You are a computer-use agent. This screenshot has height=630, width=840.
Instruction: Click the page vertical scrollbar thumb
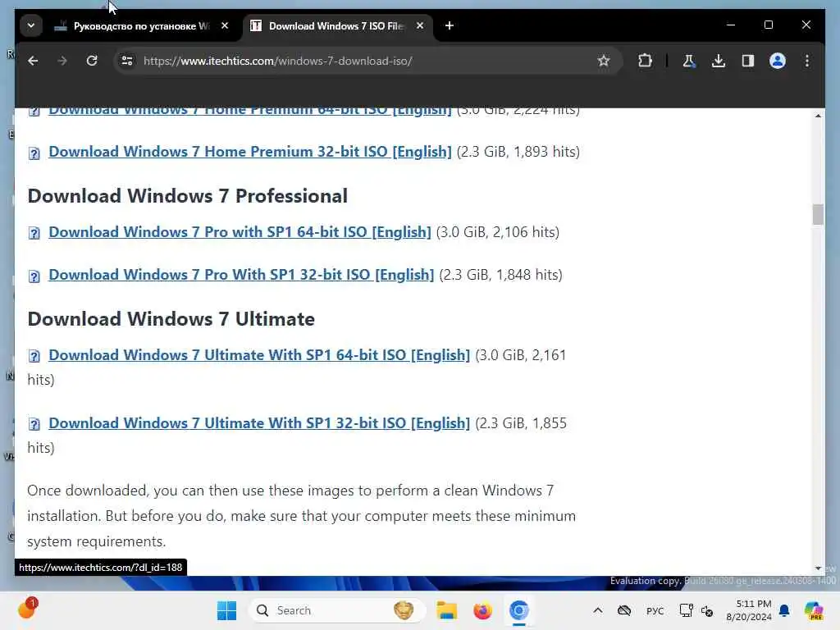818,215
